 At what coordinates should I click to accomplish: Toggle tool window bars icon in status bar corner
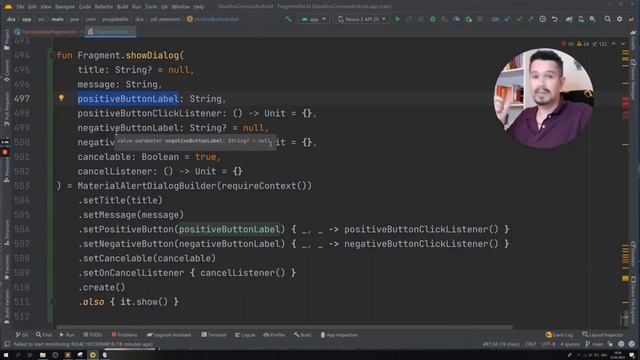pyautogui.click(x=7, y=344)
